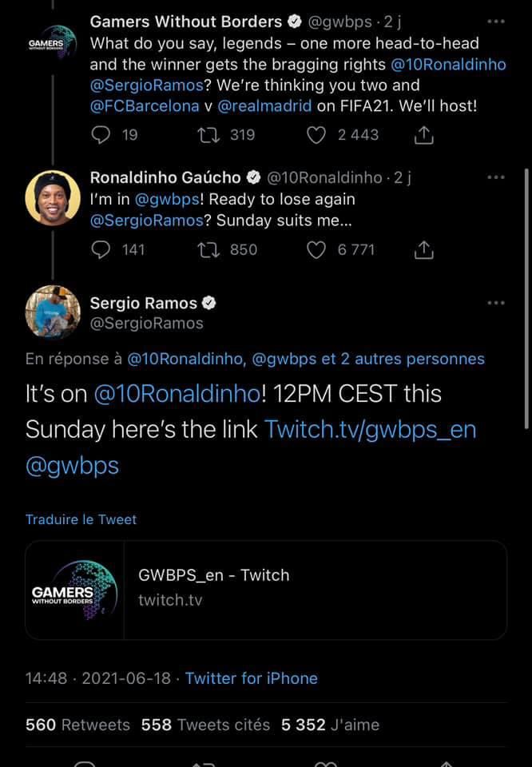Click Traduire le Tweet
Image resolution: width=532 pixels, height=767 pixels.
tap(81, 519)
